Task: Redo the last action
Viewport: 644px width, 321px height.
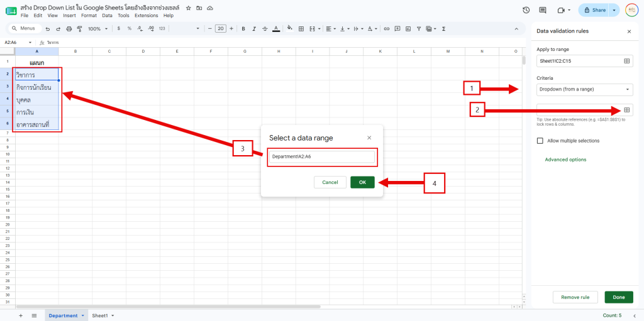Action: (58, 29)
